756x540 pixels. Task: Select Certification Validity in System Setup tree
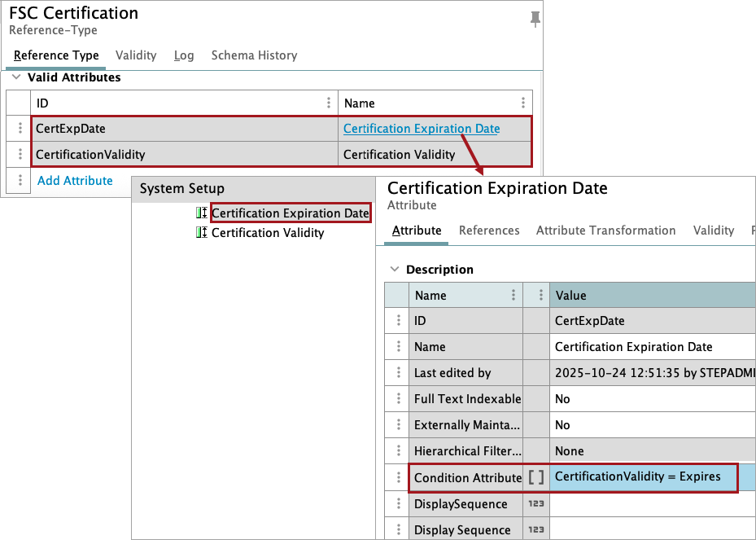268,233
